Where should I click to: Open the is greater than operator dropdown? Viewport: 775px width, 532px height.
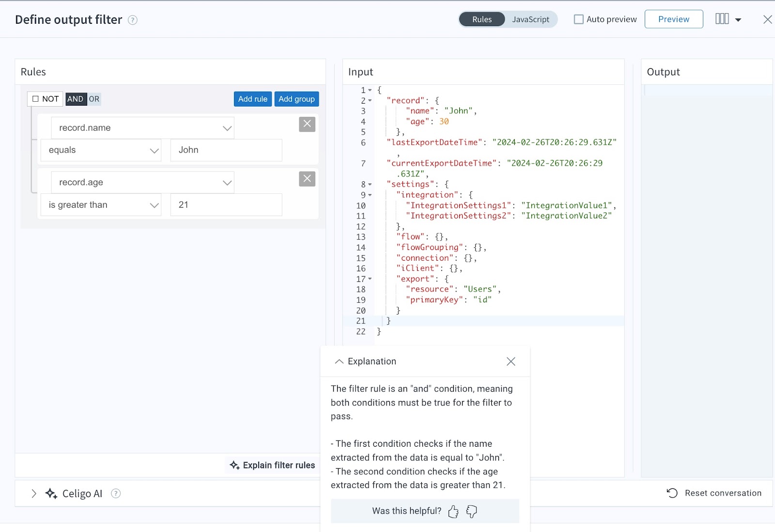101,205
